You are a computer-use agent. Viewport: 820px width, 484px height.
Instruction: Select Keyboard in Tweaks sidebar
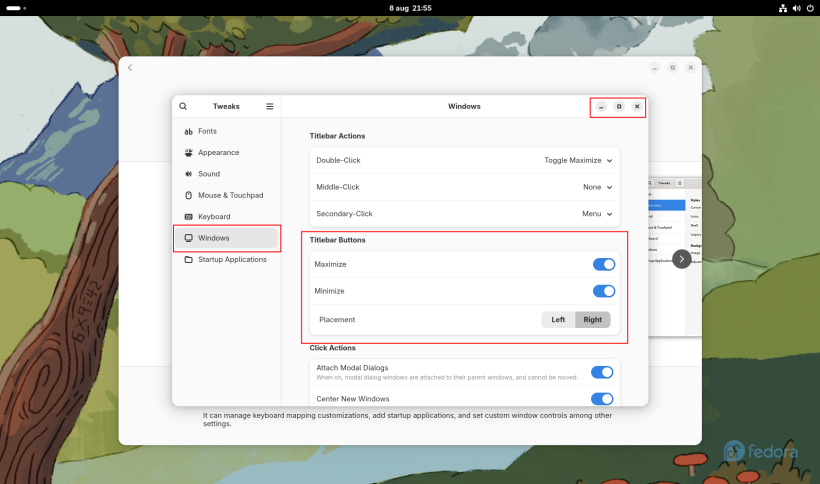point(226,217)
